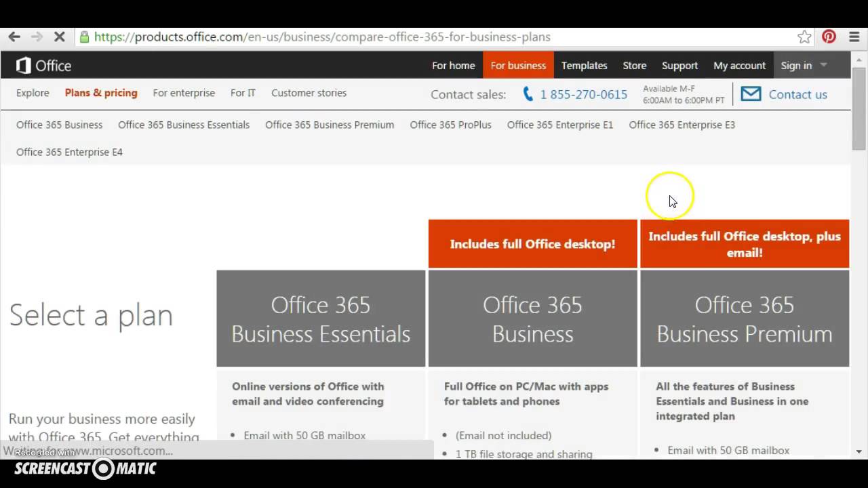Open the For IT link
The height and width of the screenshot is (488, 868).
pos(243,93)
